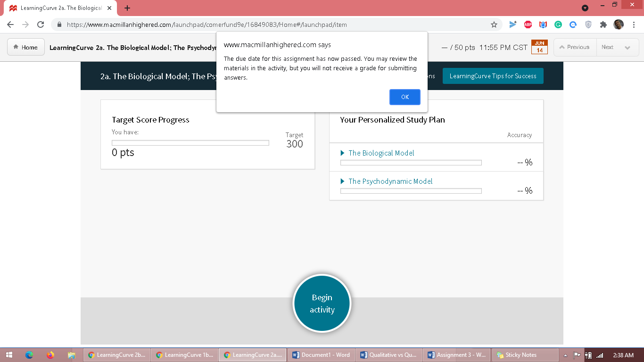Click the June 14 calendar due date icon
Viewport: 644px width, 362px height.
pyautogui.click(x=539, y=47)
